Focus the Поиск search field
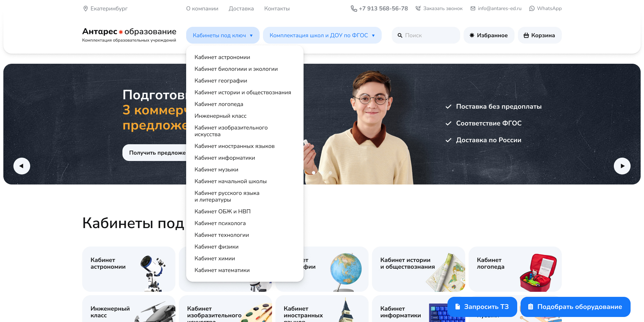 426,35
